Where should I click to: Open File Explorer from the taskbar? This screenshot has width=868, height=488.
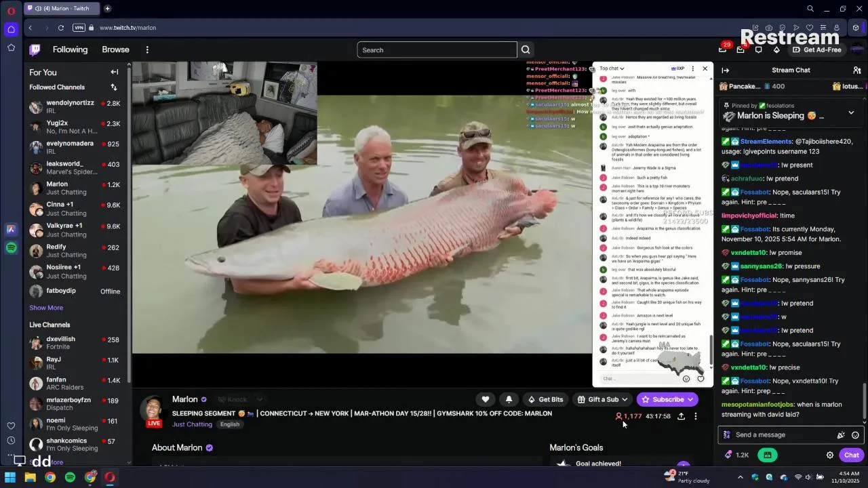[x=30, y=477]
